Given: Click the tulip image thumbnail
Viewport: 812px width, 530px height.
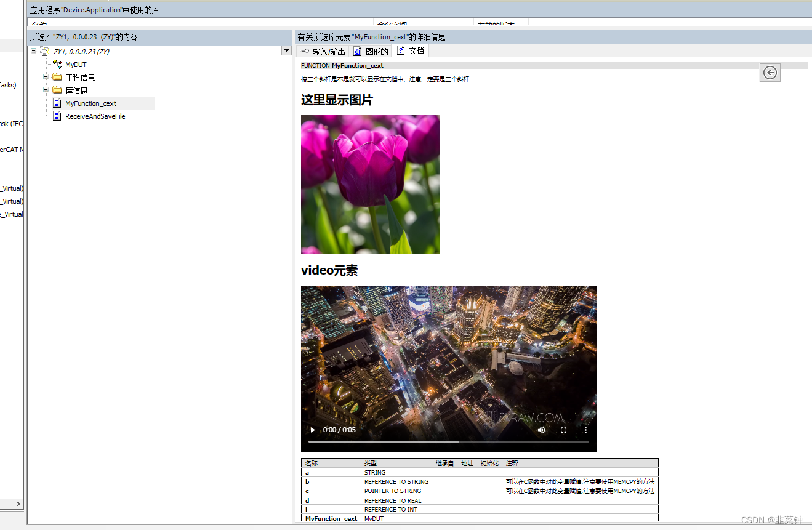Looking at the screenshot, I should (x=370, y=184).
